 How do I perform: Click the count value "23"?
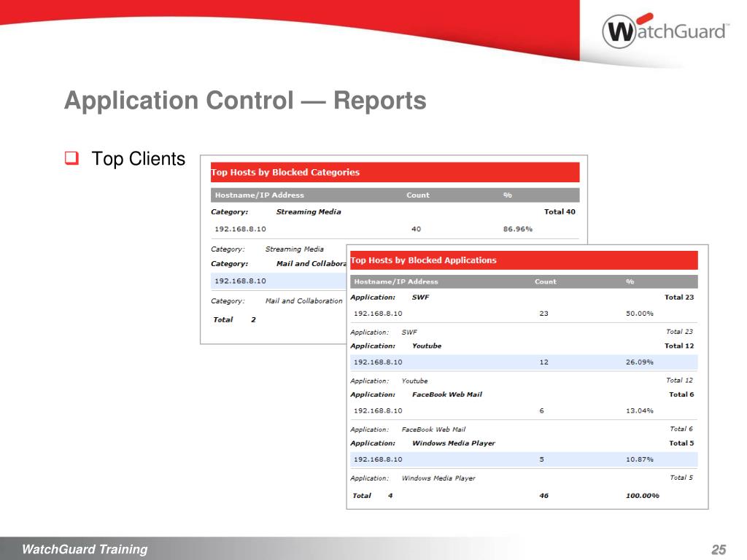click(x=543, y=314)
